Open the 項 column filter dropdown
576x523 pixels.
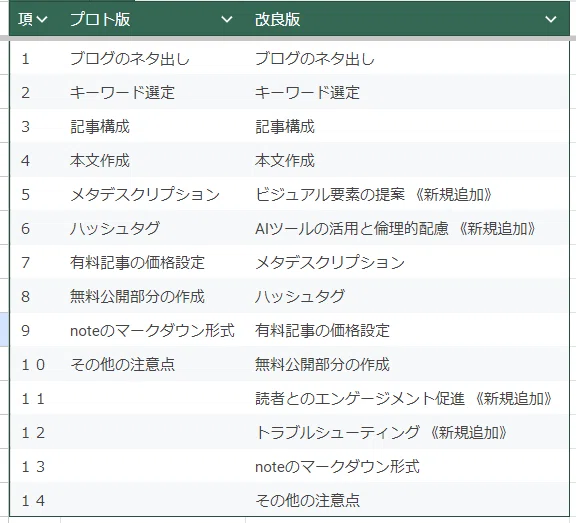42,19
